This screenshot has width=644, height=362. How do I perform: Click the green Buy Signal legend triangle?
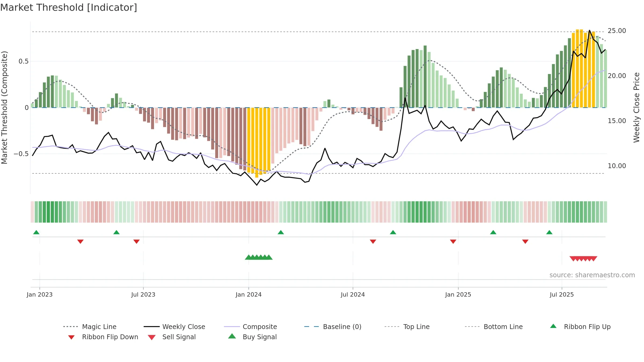pyautogui.click(x=232, y=336)
